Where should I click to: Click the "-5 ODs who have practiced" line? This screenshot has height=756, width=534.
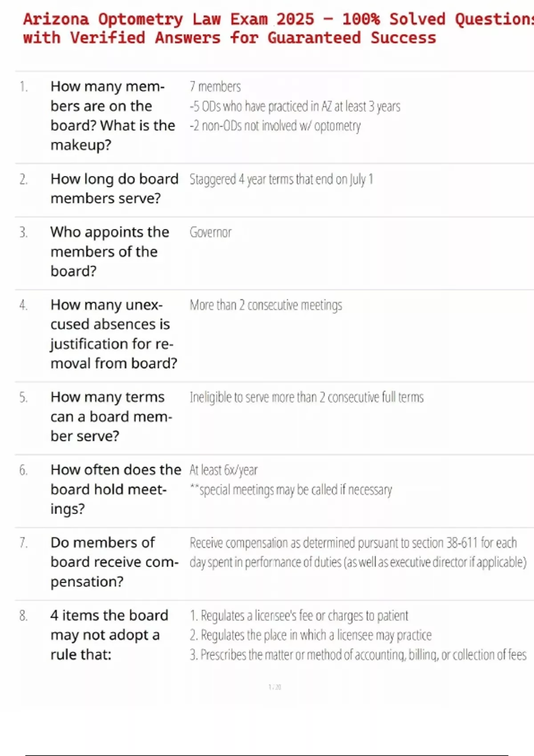click(295, 107)
